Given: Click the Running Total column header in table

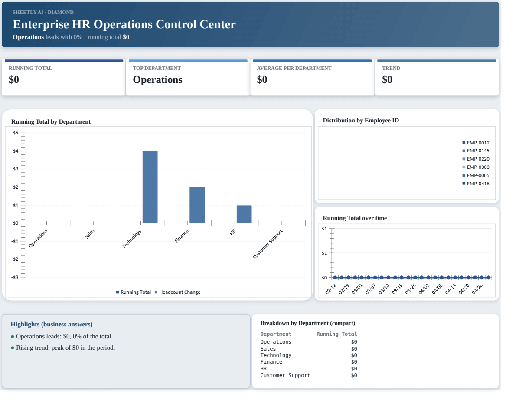Looking at the screenshot, I should pos(337,334).
